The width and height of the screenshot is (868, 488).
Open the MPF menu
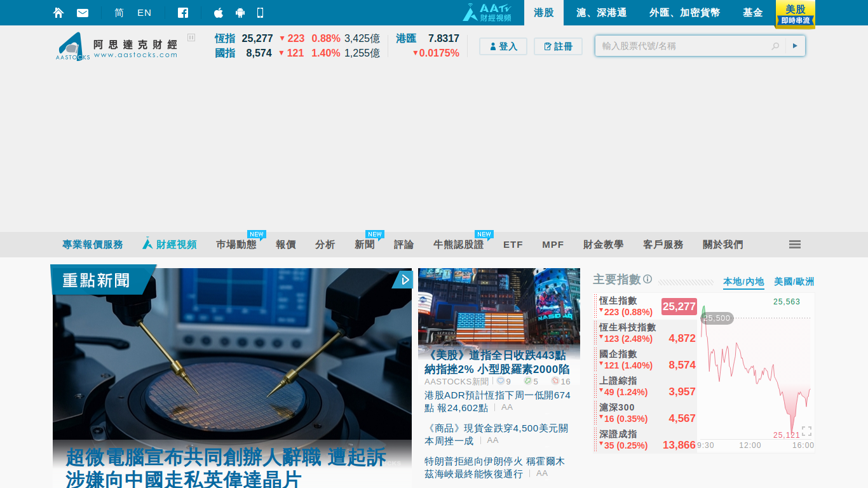[553, 245]
